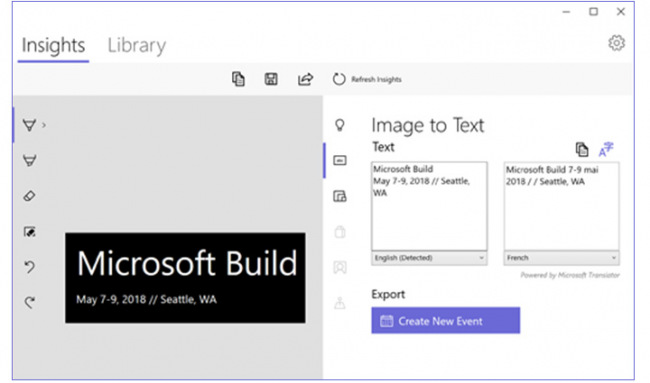The height and width of the screenshot is (383, 650).
Task: Click the Create New Event button
Action: click(x=446, y=320)
